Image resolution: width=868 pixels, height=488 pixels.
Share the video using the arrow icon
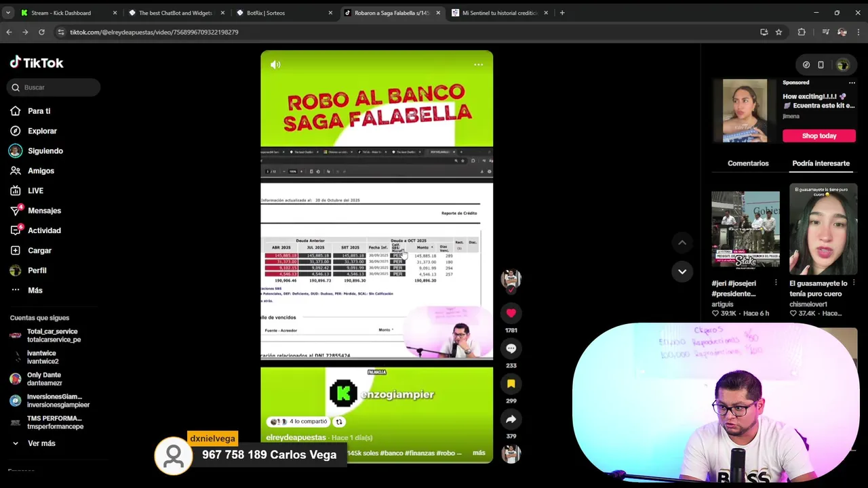click(x=511, y=419)
